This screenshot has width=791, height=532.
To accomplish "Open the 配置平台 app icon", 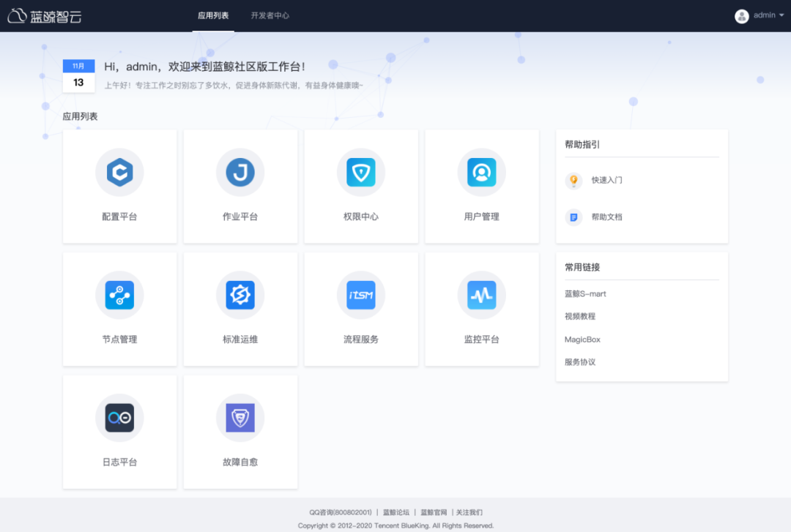I will coord(119,173).
